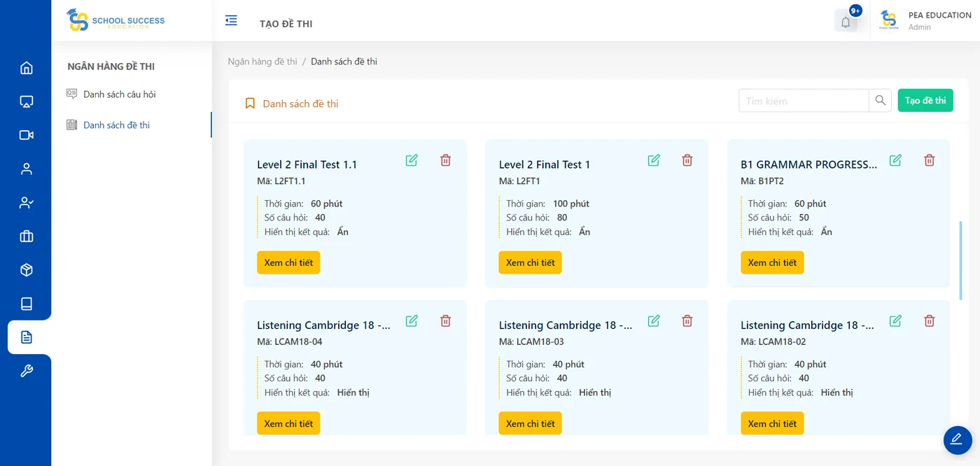Image resolution: width=980 pixels, height=466 pixels.
Task: Select the cube box sidebar icon
Action: pos(27,270)
